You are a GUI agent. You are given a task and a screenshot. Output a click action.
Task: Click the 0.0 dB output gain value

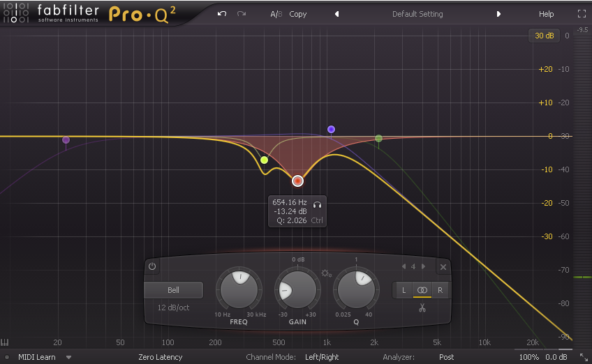tap(556, 357)
